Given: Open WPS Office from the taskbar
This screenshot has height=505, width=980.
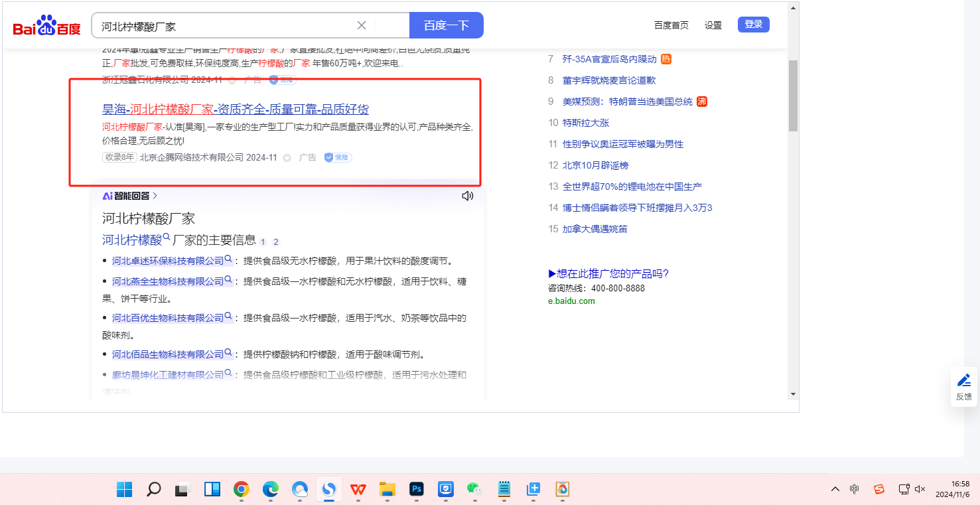Looking at the screenshot, I should (358, 490).
